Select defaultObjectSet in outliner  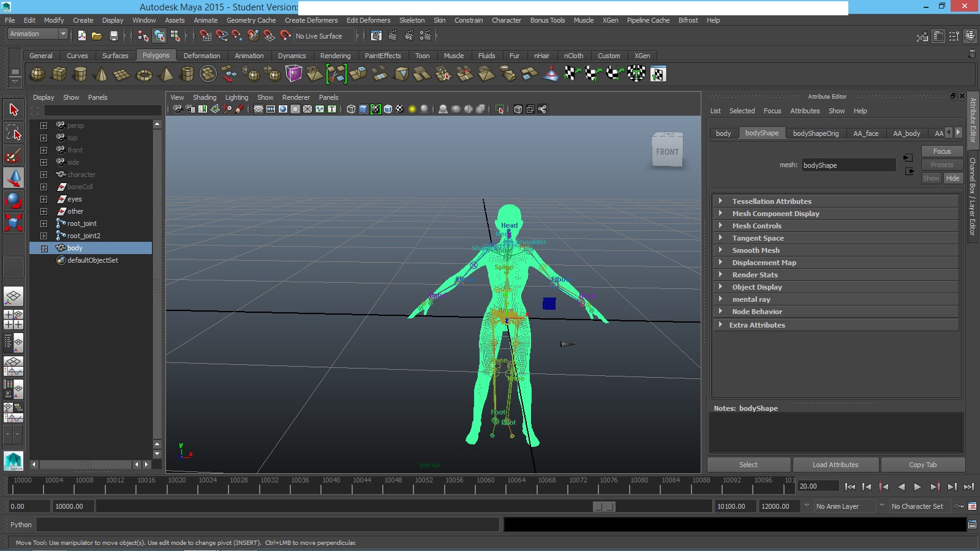point(92,260)
